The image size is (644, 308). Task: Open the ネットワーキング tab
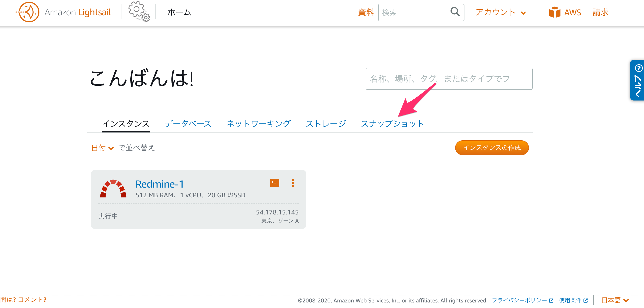coord(258,124)
